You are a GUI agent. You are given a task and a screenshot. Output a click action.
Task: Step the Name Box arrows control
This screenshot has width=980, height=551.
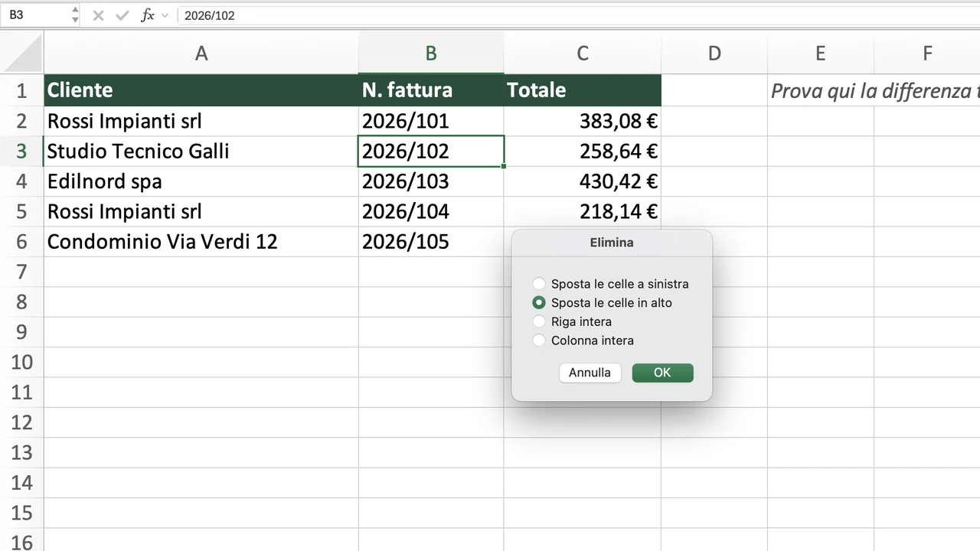74,15
